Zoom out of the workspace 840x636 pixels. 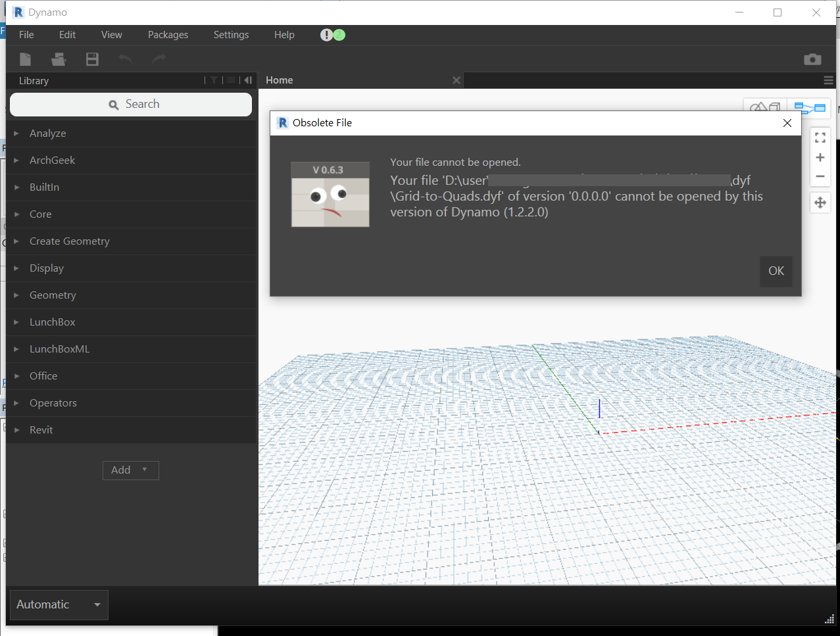click(x=820, y=176)
